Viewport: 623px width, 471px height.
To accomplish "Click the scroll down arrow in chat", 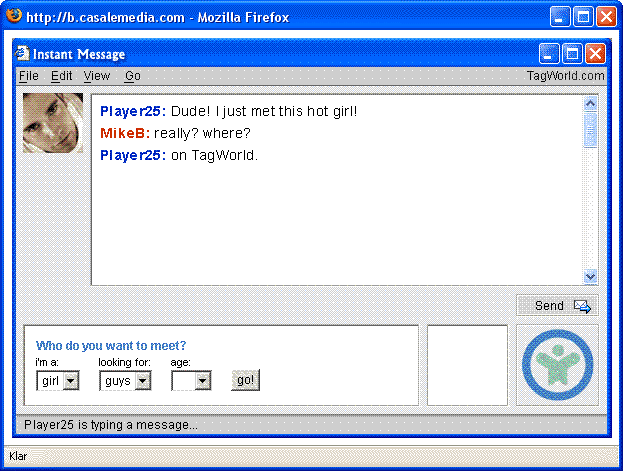I will 590,276.
